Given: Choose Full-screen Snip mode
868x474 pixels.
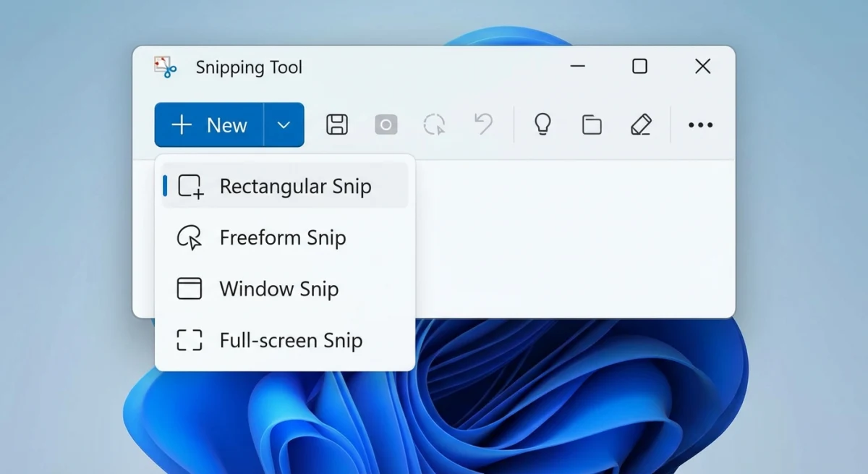Looking at the screenshot, I should (285, 340).
